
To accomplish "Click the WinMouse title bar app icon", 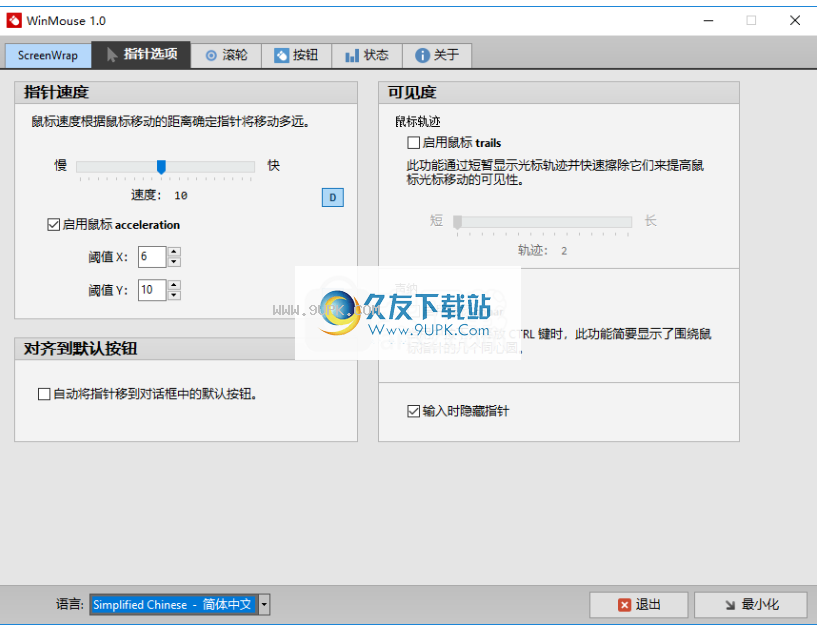I will tap(14, 20).
